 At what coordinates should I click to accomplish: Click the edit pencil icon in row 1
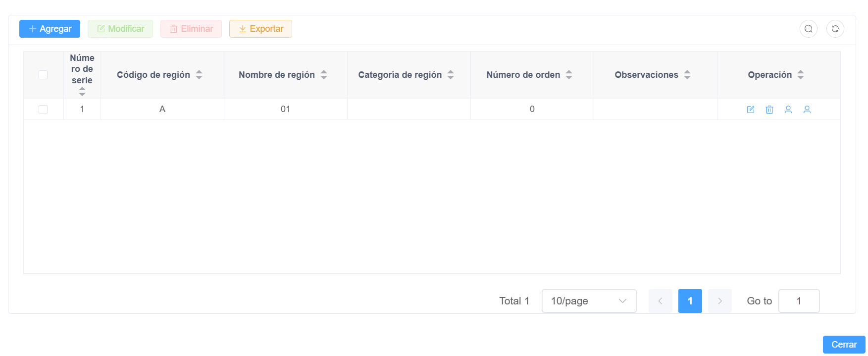[751, 110]
